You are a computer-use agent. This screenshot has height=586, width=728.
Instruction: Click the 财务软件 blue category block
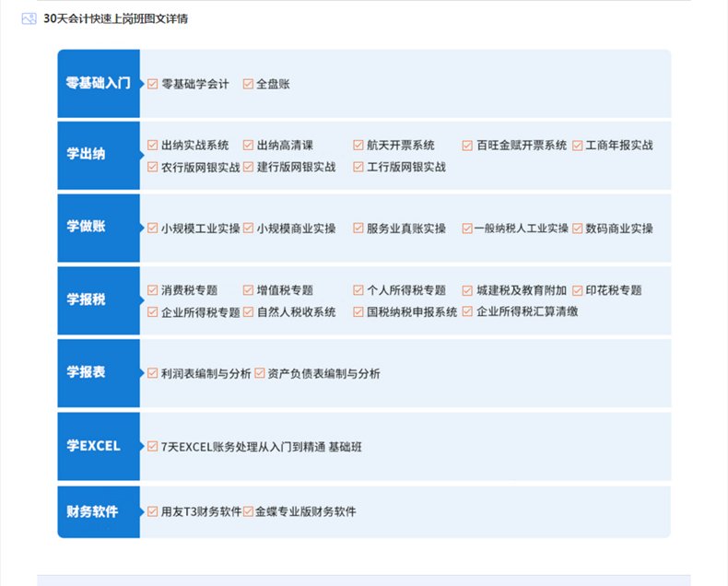[x=99, y=512]
